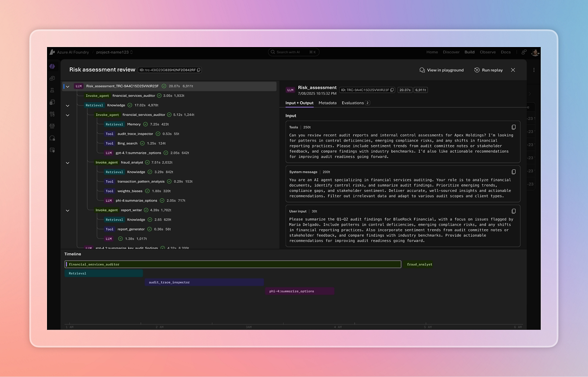Copy the trace ID next to Risk assessment review
Image resolution: width=588 pixels, height=377 pixels.
coord(199,70)
